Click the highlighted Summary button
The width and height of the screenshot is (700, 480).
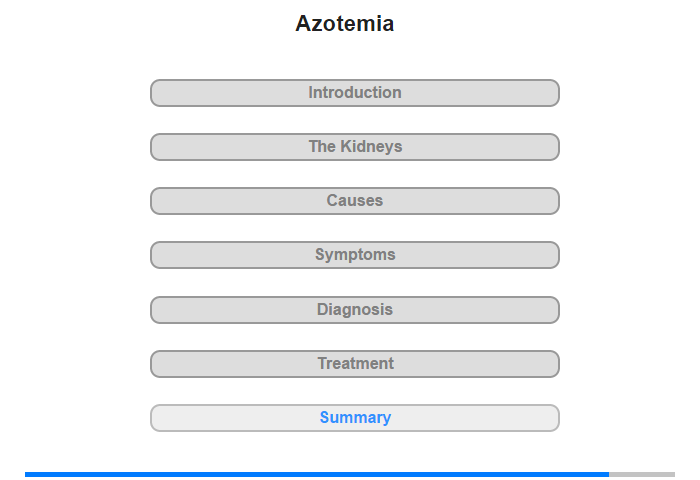click(x=355, y=418)
